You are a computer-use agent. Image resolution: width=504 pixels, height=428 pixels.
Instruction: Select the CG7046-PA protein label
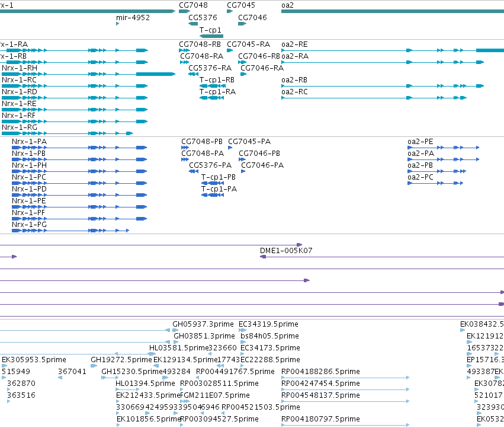coord(262,165)
